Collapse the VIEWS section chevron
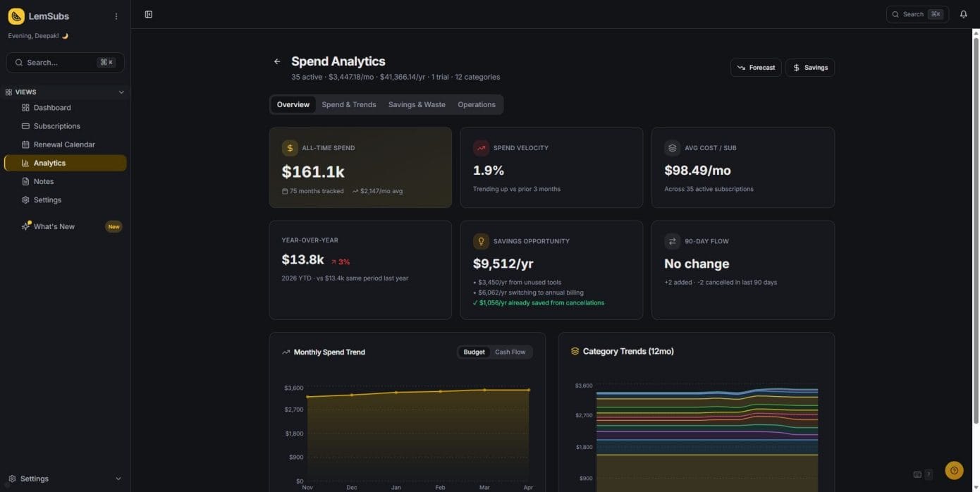 (x=121, y=92)
